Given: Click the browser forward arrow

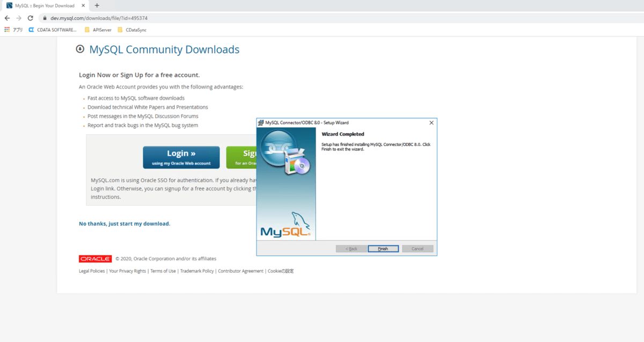Looking at the screenshot, I should 19,18.
